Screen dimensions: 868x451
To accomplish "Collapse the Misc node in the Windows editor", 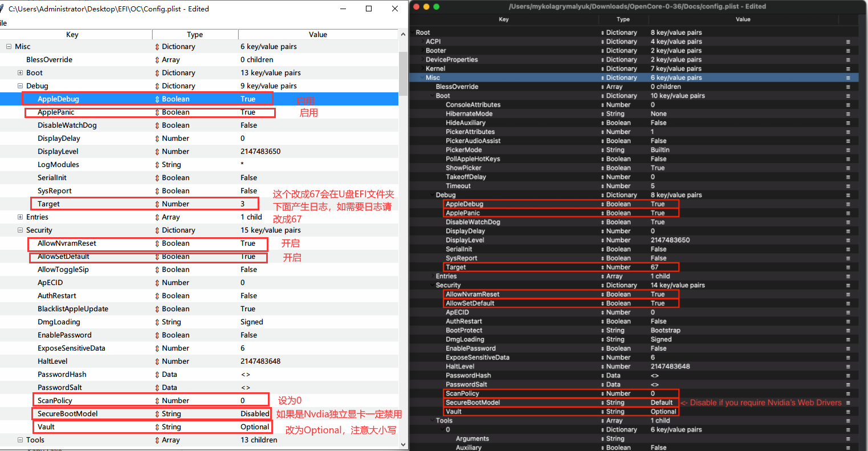I will coord(9,47).
